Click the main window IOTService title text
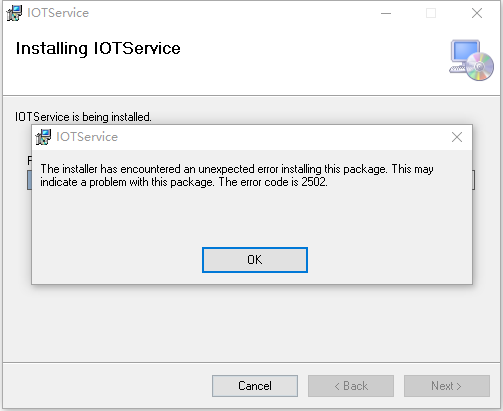Viewport: 503px width, 411px height. [58, 13]
